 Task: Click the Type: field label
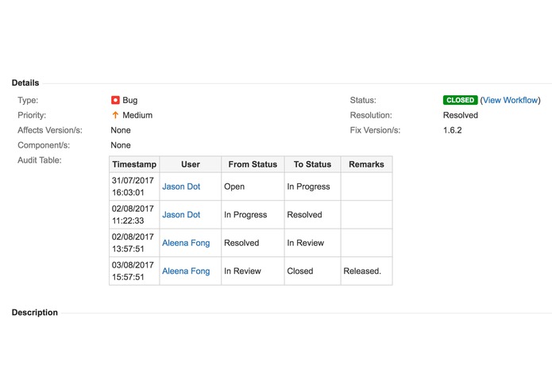pos(28,101)
